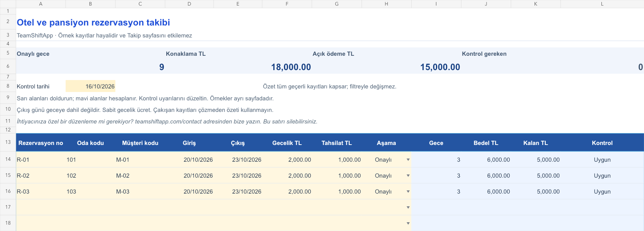Viewport: 644px width, 231px height.
Task: Click the "Aşama" column heading
Action: pos(386,143)
